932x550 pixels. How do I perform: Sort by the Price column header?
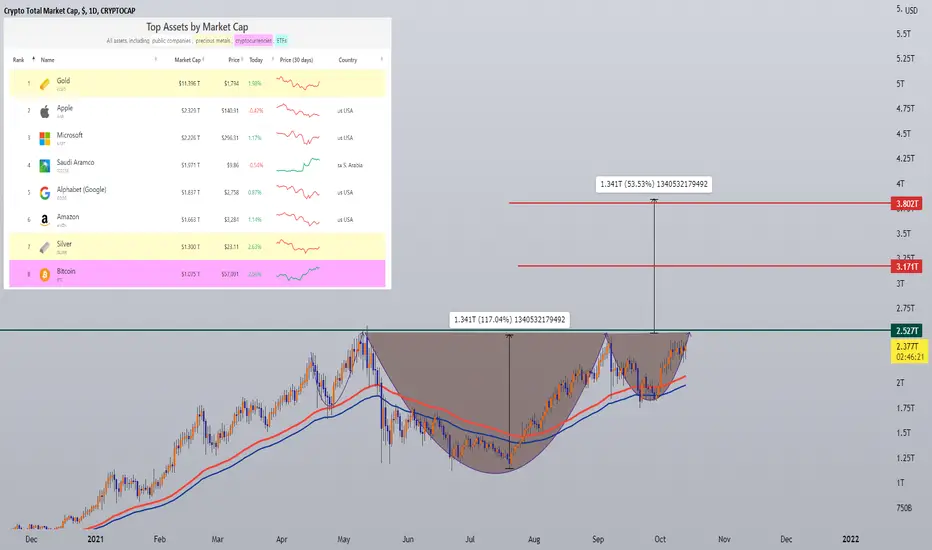(234, 59)
